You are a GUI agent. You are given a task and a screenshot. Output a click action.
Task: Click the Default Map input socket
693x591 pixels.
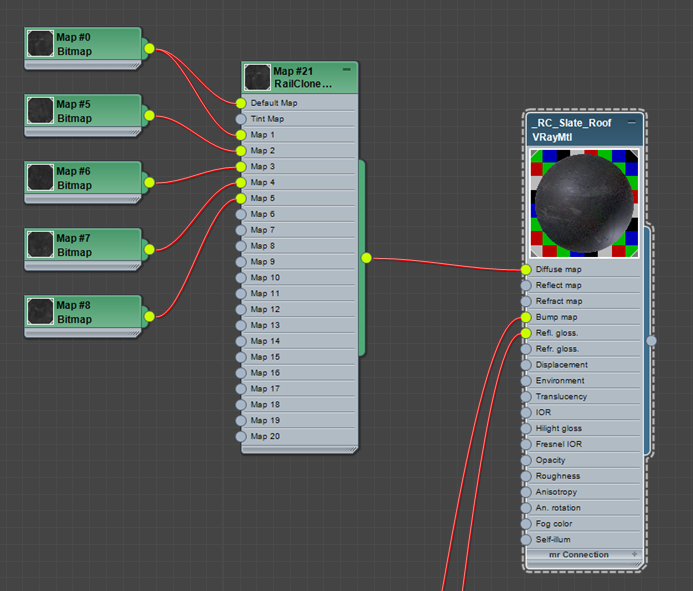[241, 103]
